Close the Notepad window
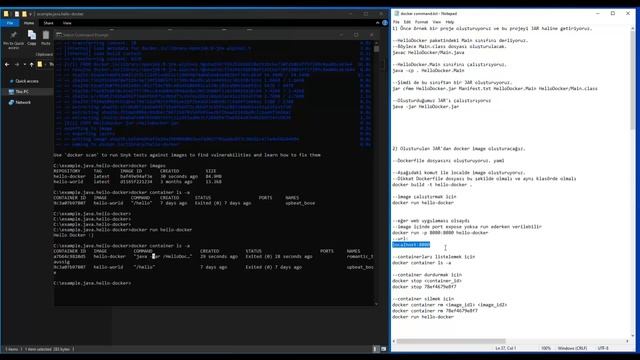The height and width of the screenshot is (360, 640). [628, 13]
